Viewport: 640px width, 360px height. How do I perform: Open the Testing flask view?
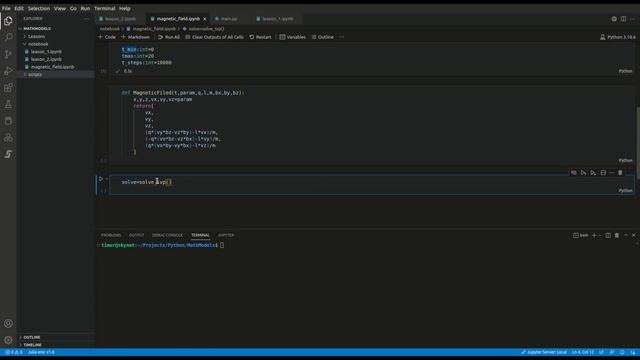(8, 104)
